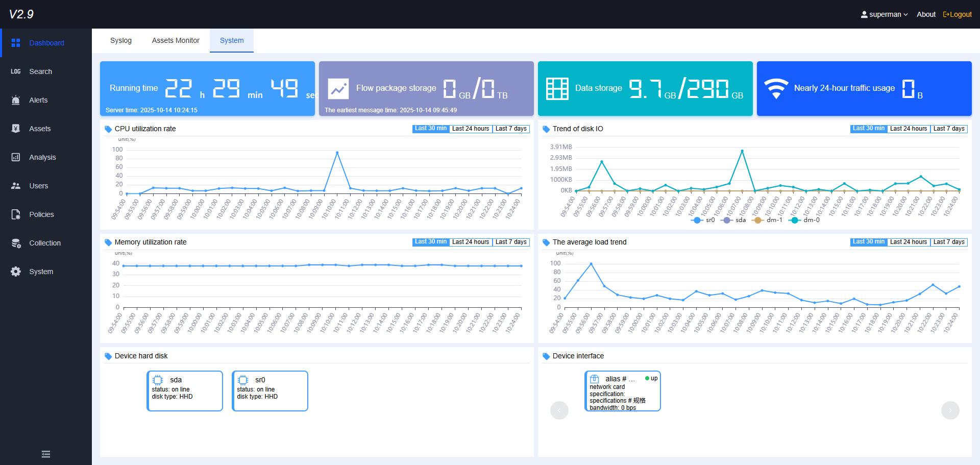Open Analysis from the sidebar
Image resolution: width=980 pixels, height=465 pixels.
click(x=15, y=157)
